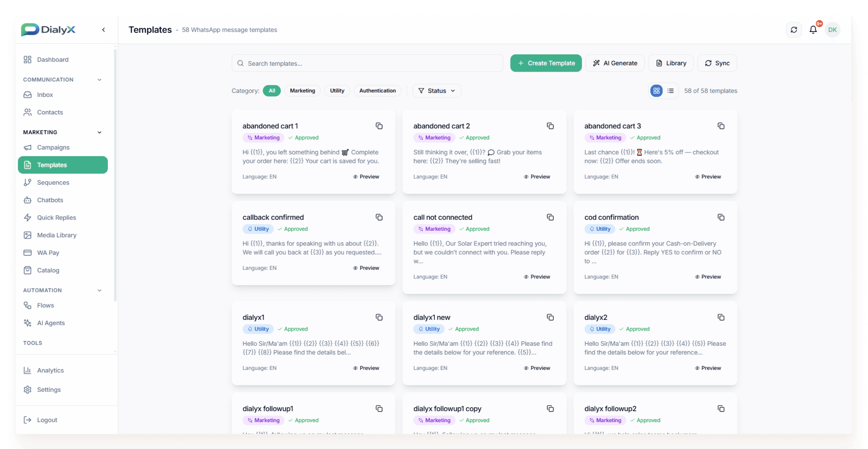
Task: Filter by the Utility category
Action: [337, 91]
